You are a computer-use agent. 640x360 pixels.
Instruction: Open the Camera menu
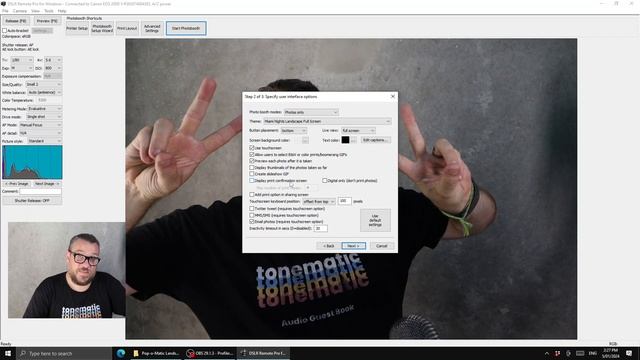pos(20,11)
